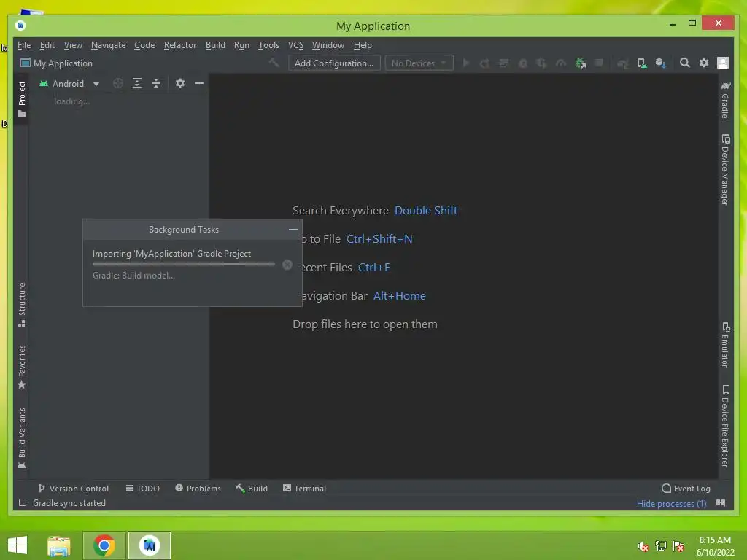Open the Problems tool window

pyautogui.click(x=198, y=489)
